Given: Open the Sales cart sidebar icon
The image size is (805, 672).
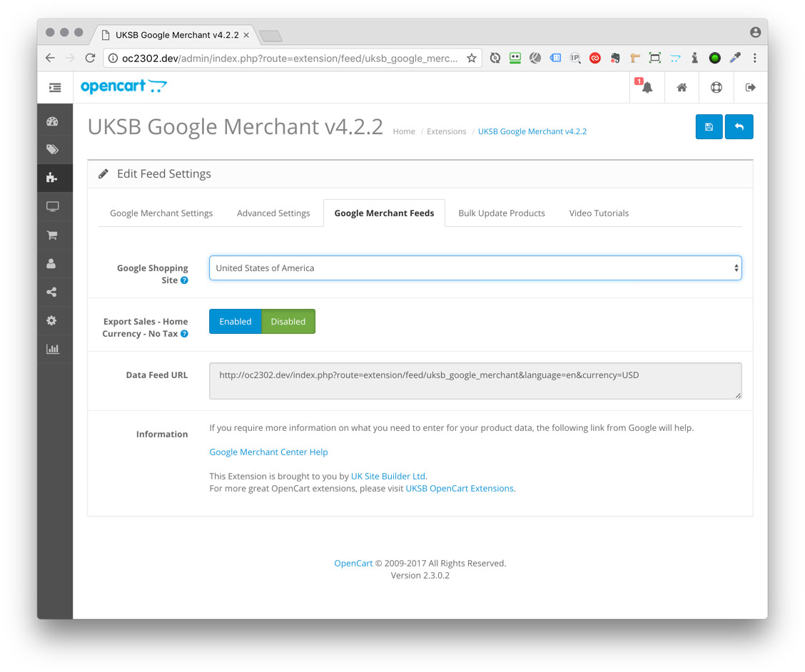Looking at the screenshot, I should pyautogui.click(x=52, y=235).
